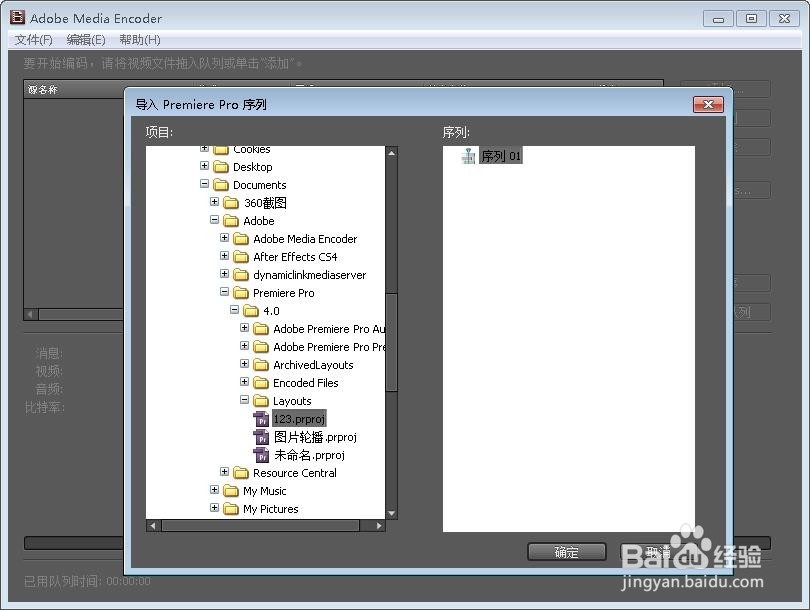Select the Encoded Files folder label

coord(306,383)
